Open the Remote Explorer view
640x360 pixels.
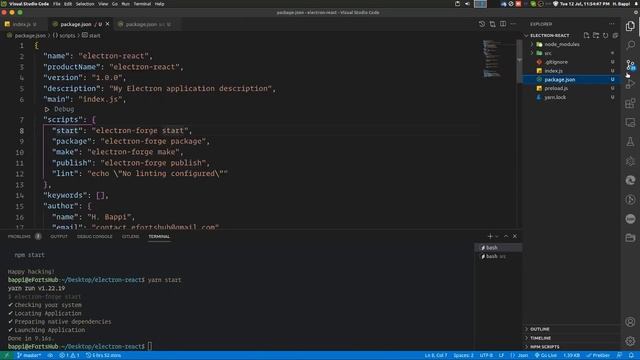tap(630, 122)
